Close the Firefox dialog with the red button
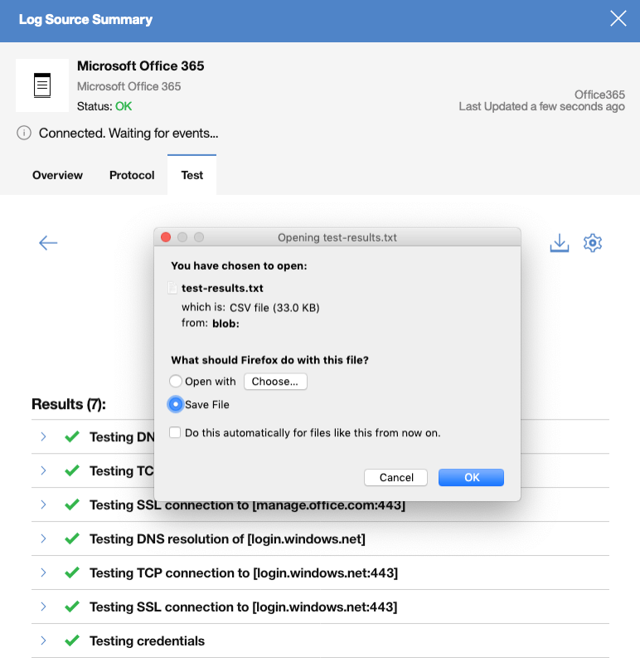Screen dimensions: 640x672 tap(166, 237)
